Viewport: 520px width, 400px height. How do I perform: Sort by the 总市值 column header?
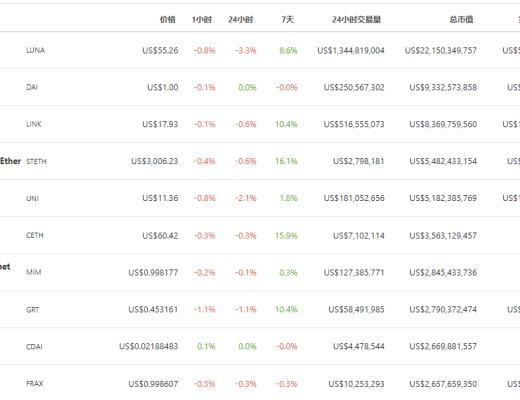[461, 20]
